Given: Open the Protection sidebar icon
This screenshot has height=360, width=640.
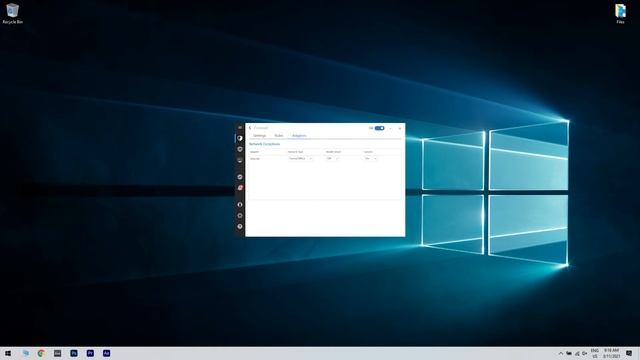Looking at the screenshot, I should (x=240, y=149).
